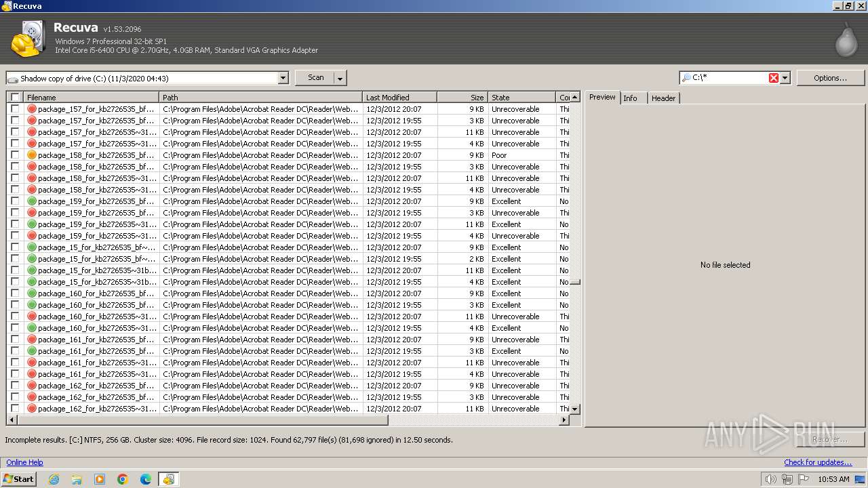
Task: Launch Microsoft Edge from the taskbar
Action: tap(146, 479)
